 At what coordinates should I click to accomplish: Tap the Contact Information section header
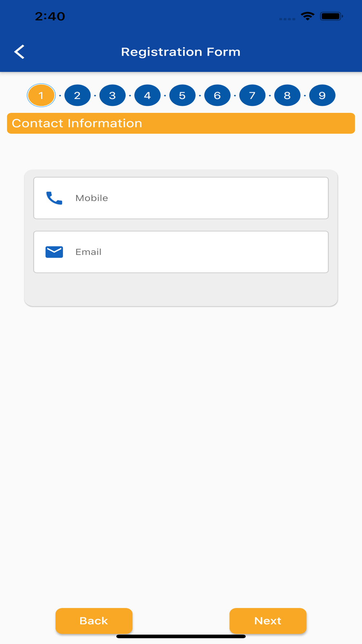181,123
